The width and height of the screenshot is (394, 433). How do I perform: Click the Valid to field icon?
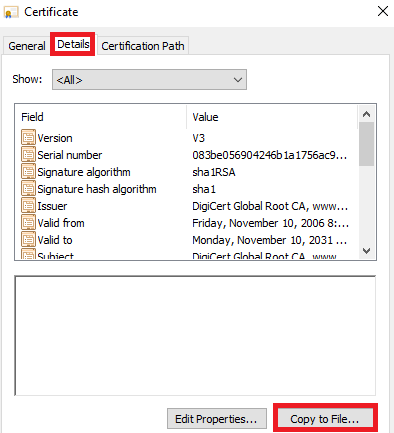pos(28,239)
